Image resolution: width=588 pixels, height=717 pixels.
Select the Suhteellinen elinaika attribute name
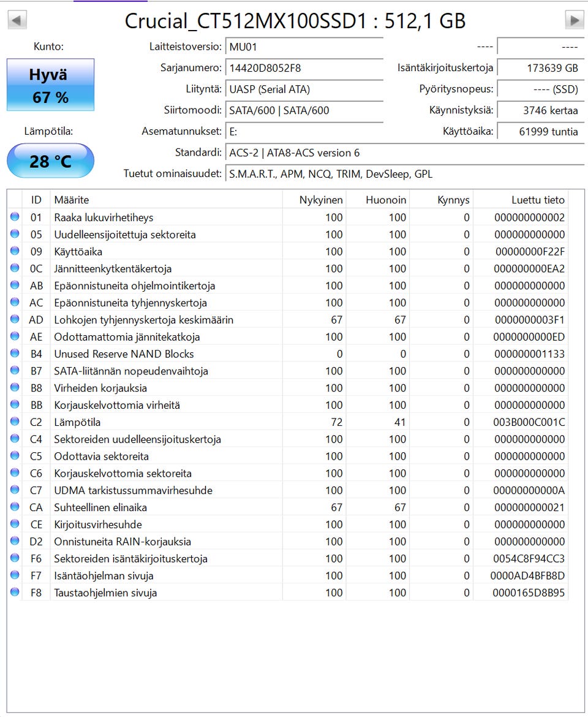pos(100,507)
